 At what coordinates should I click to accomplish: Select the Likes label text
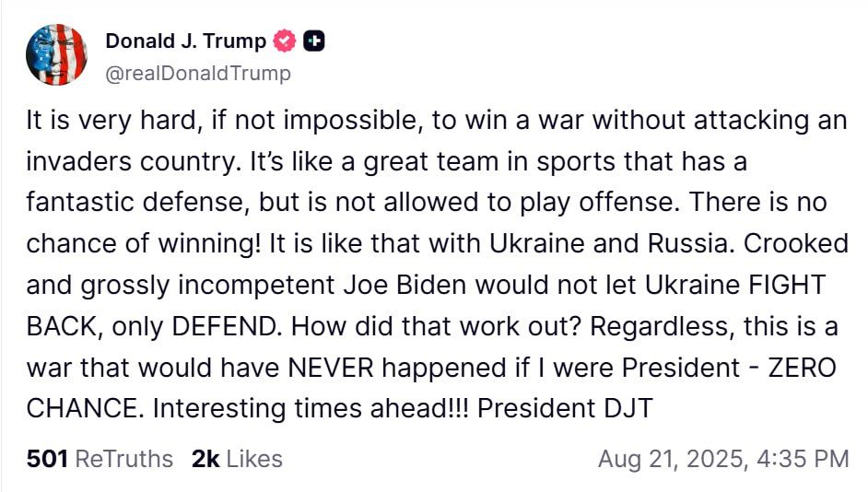point(254,459)
